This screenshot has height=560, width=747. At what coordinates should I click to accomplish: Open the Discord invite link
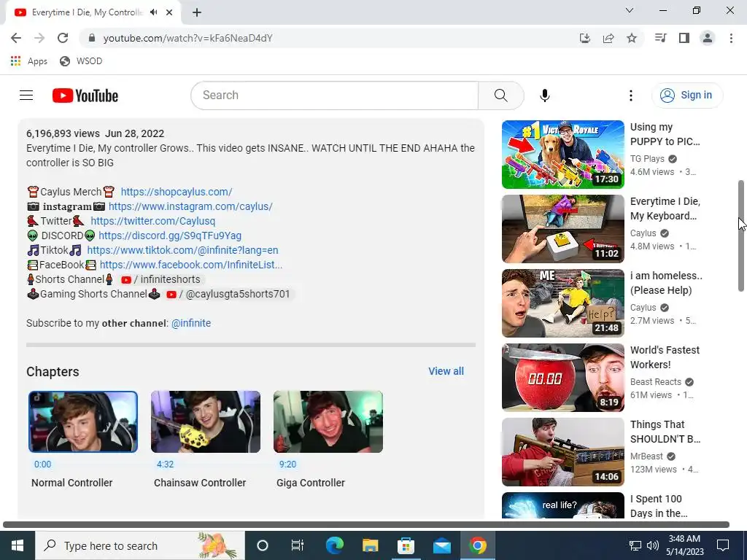coord(170,236)
